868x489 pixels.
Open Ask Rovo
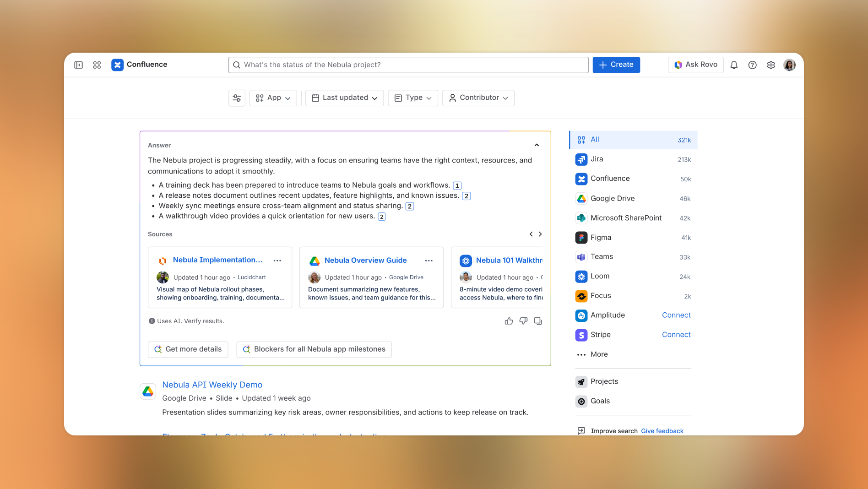point(695,65)
